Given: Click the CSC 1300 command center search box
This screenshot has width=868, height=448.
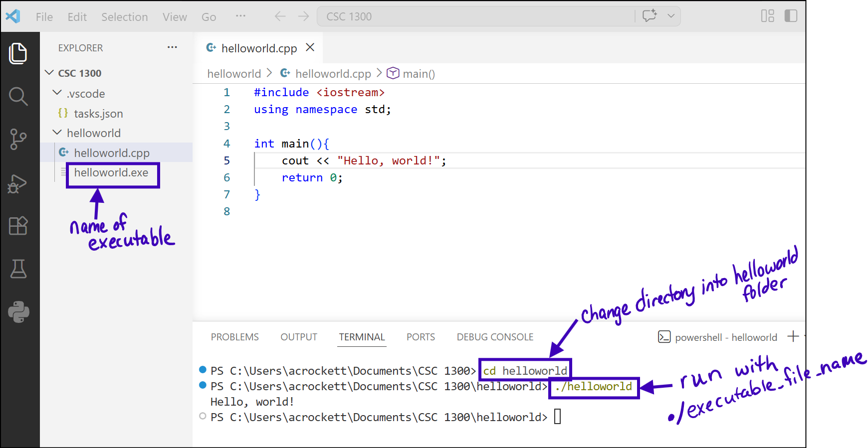Looking at the screenshot, I should [x=474, y=16].
